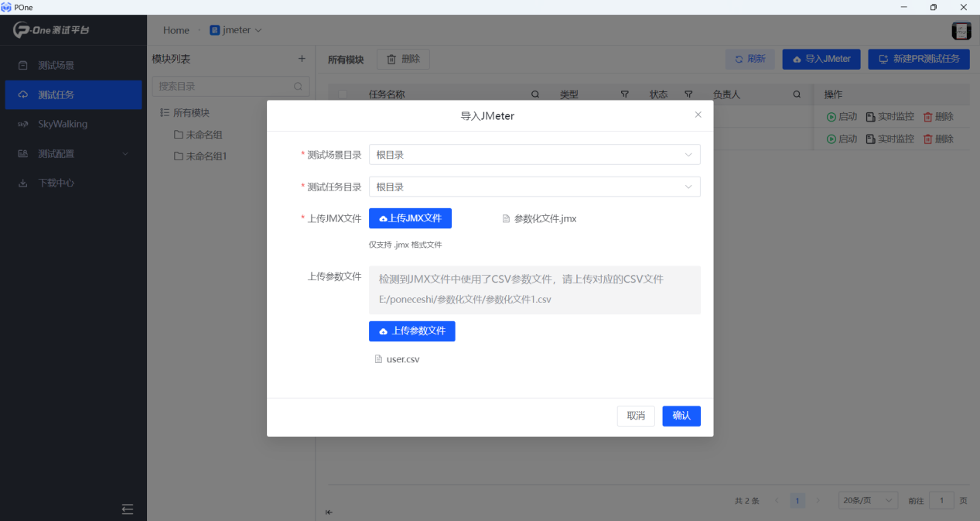The width and height of the screenshot is (980, 521).
Task: Click search icon in 负责人 column header
Action: [x=797, y=94]
